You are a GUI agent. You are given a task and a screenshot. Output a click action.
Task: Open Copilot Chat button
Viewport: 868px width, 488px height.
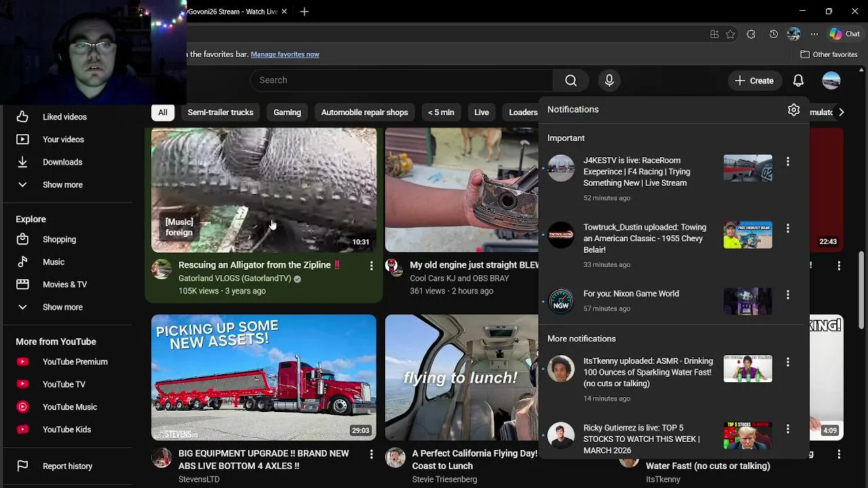845,34
